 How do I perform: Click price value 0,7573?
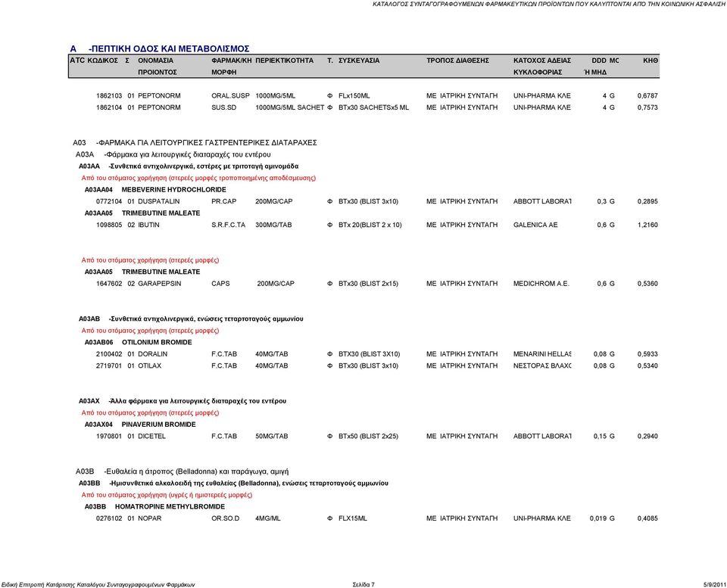coord(647,107)
